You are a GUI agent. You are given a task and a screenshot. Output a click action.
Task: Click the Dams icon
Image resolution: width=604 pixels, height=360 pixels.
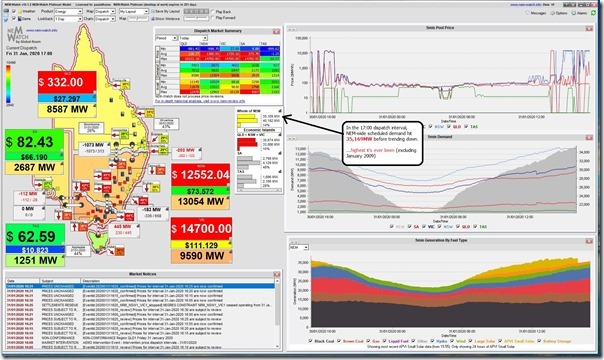tap(20, 18)
